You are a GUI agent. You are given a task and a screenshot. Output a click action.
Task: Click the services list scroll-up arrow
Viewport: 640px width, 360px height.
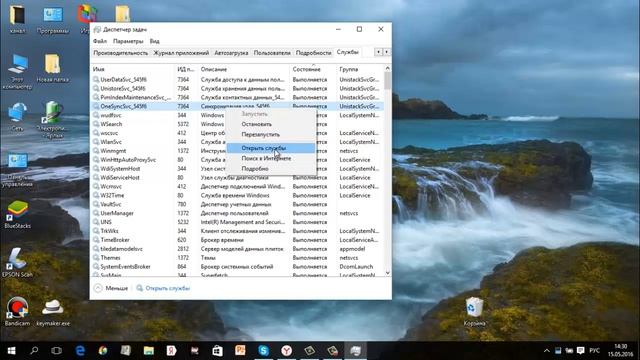(x=387, y=69)
